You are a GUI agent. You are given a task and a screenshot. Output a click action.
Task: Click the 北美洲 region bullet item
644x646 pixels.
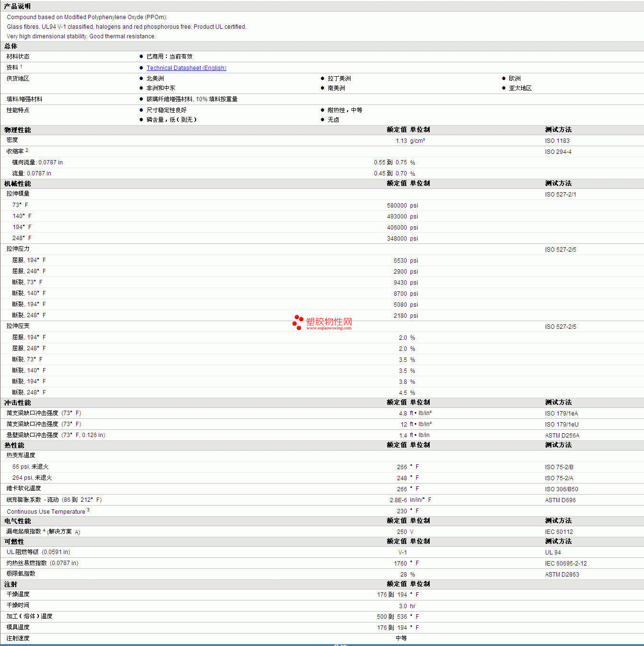[155, 79]
